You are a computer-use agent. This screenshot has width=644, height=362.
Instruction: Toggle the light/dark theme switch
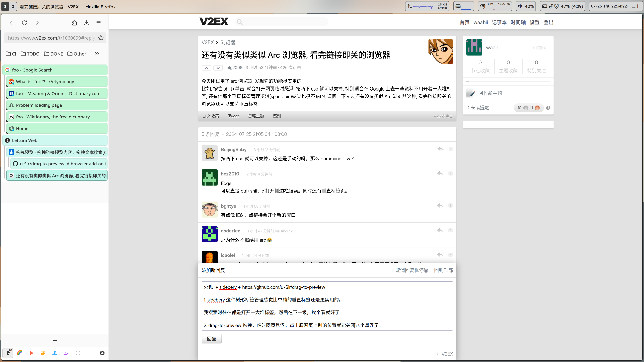539,48
